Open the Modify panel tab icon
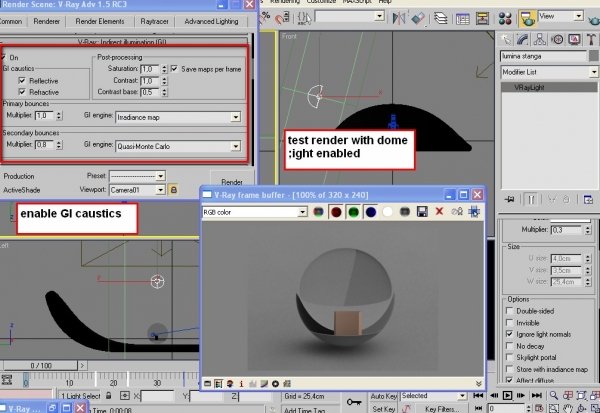 point(522,39)
